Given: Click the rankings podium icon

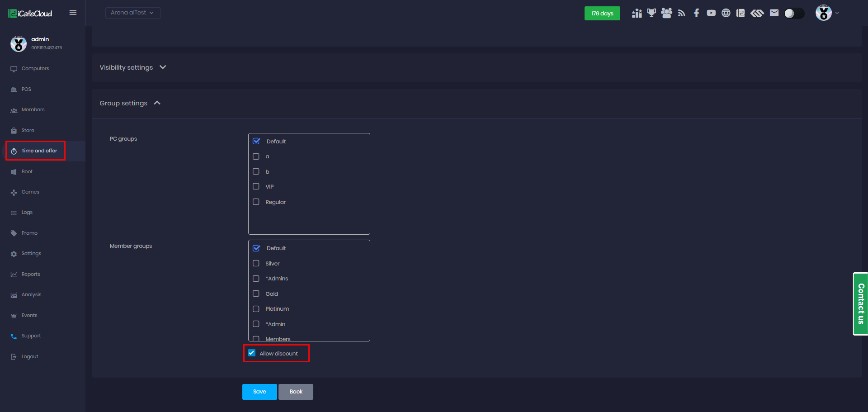Looking at the screenshot, I should (637, 13).
